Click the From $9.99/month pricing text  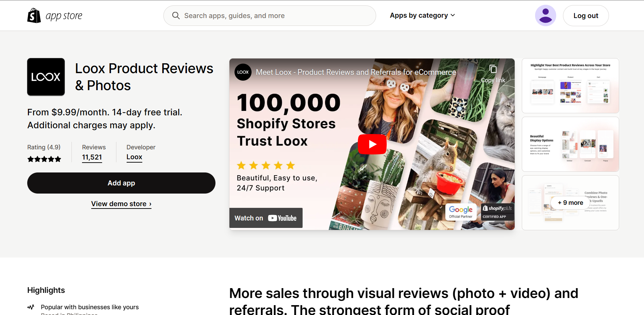pyautogui.click(x=105, y=119)
